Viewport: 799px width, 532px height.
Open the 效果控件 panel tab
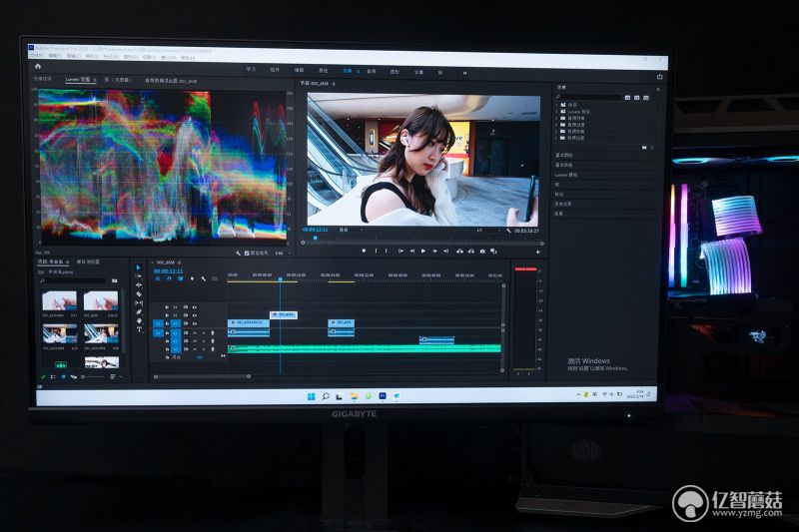(x=42, y=79)
